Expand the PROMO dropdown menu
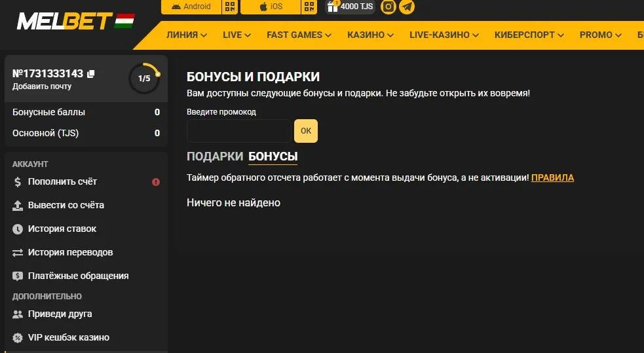The image size is (644, 353). 601,35
